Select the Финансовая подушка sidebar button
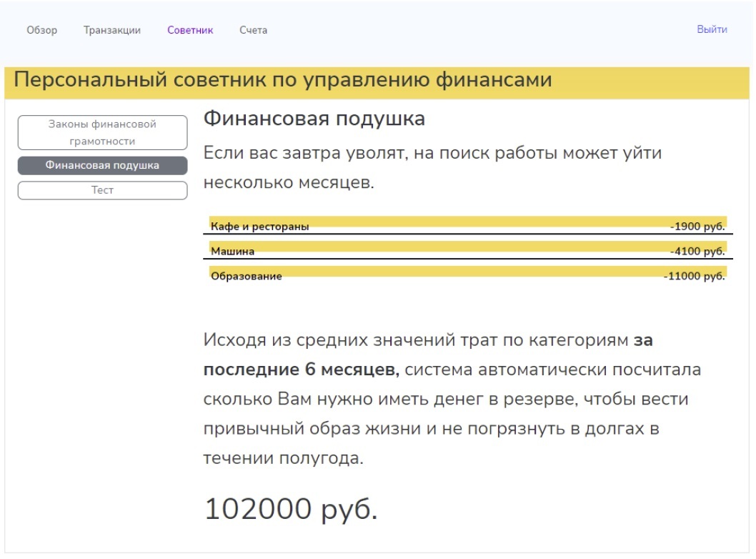The height and width of the screenshot is (559, 756). 102,166
